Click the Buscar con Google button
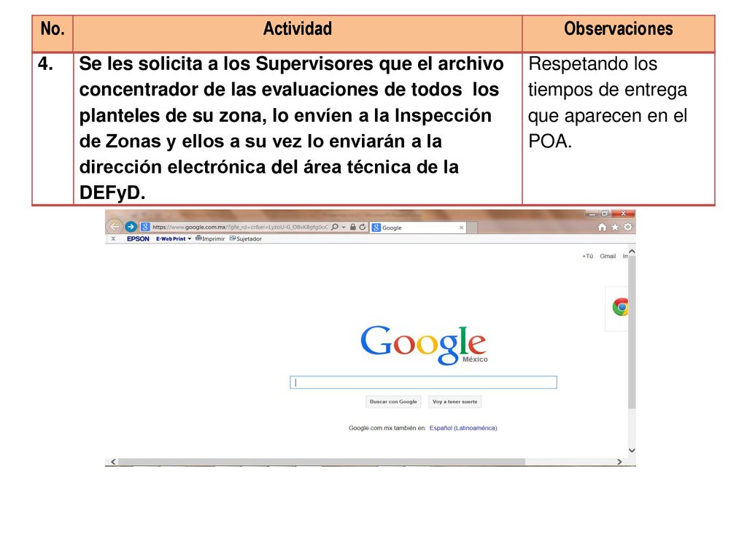747x560 pixels. 393,402
